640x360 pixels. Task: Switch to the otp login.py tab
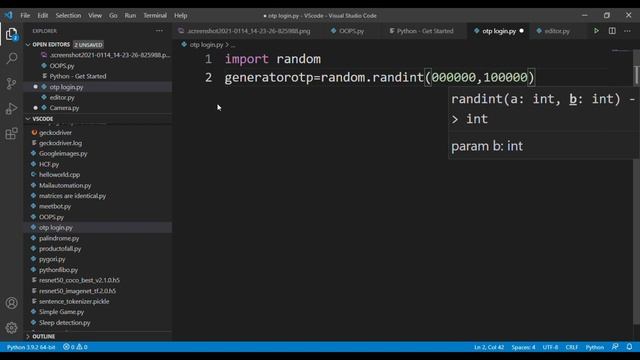(x=499, y=31)
